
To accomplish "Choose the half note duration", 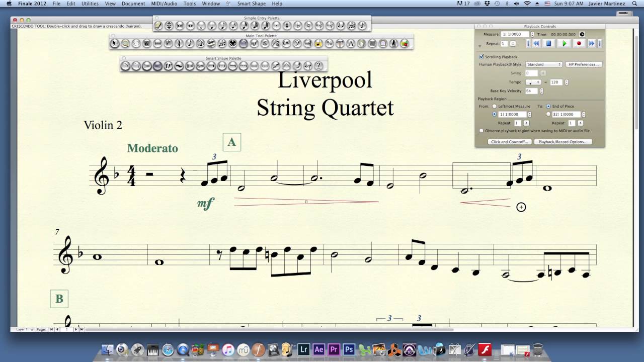I will (x=201, y=26).
